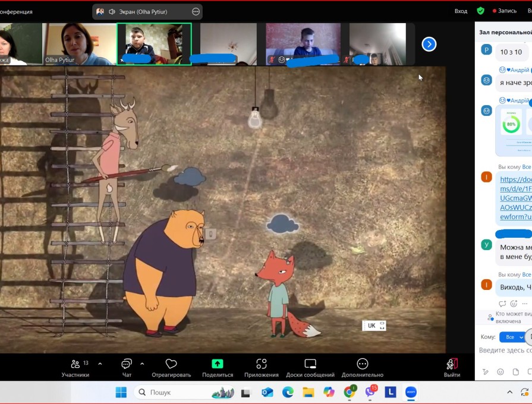Open Viber from the taskbar
This screenshot has height=404, width=532.
point(370,392)
